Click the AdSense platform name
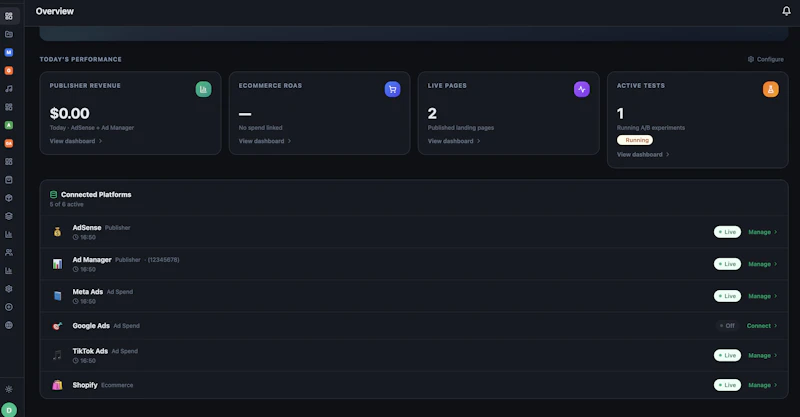800x417 pixels. [87, 228]
